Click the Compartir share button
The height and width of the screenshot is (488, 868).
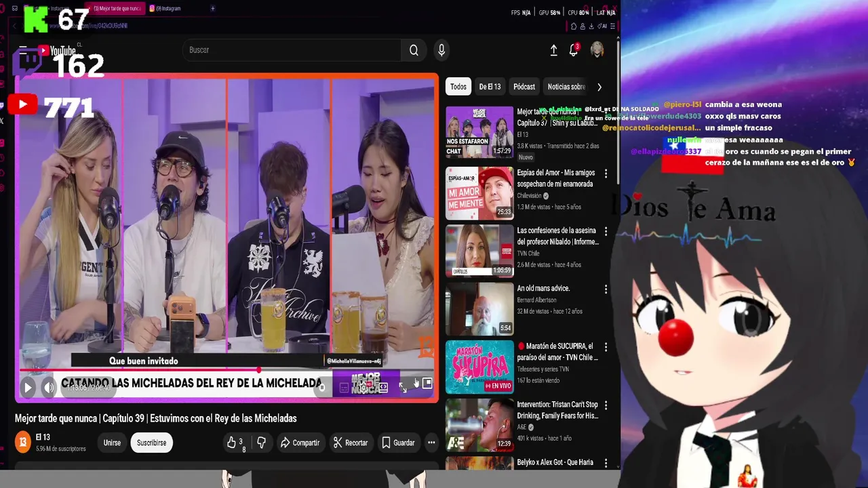pyautogui.click(x=300, y=443)
